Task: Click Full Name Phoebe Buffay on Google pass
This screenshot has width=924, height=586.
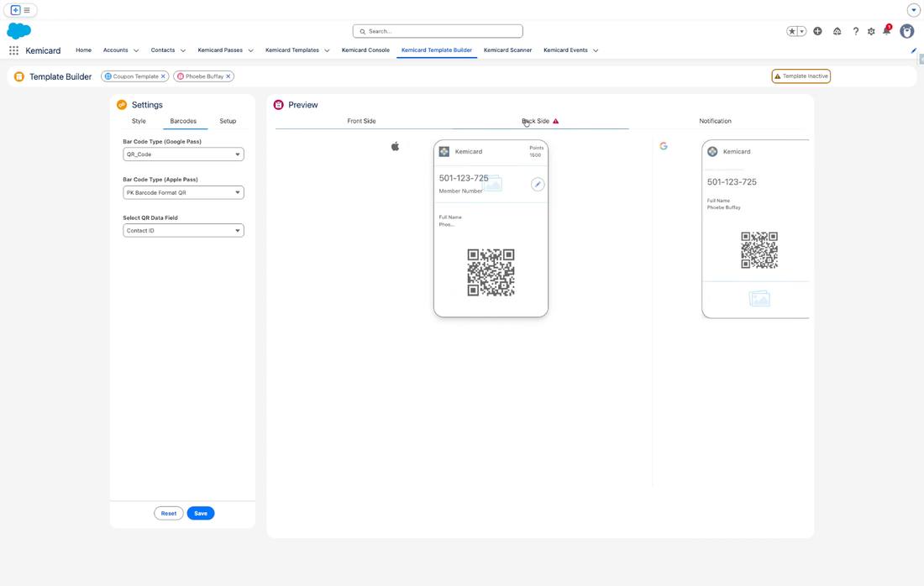Action: coord(723,204)
